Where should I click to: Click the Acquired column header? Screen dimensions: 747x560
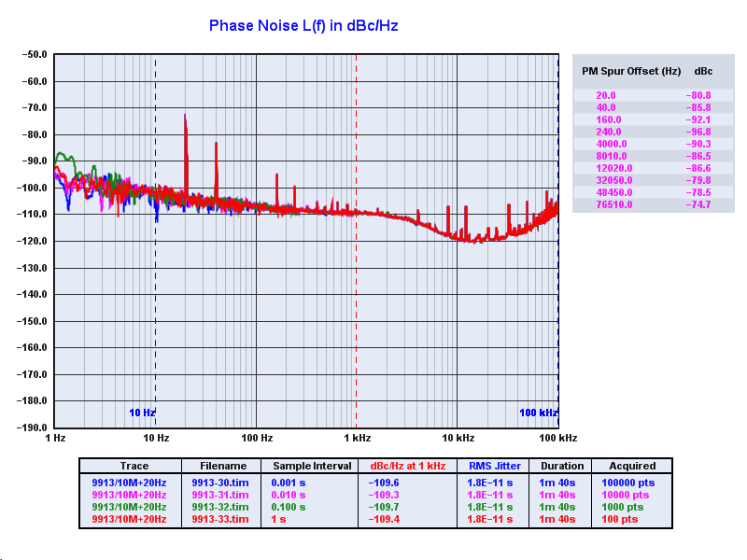[x=632, y=466]
